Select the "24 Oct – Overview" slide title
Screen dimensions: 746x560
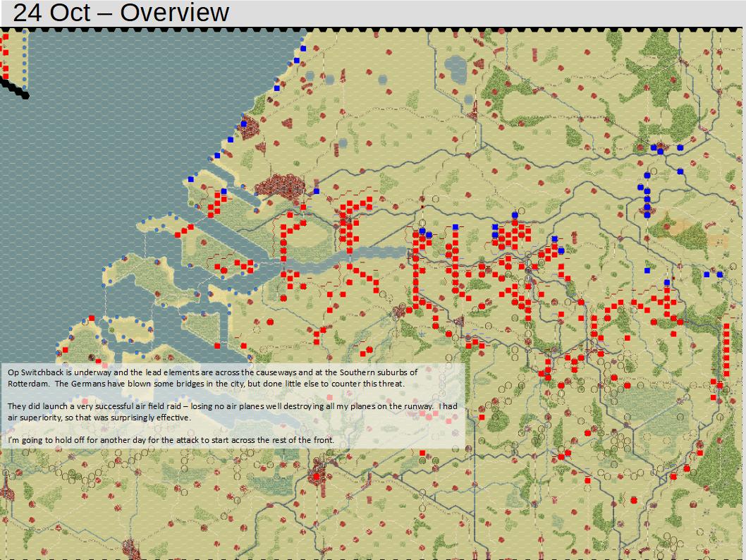tap(121, 13)
